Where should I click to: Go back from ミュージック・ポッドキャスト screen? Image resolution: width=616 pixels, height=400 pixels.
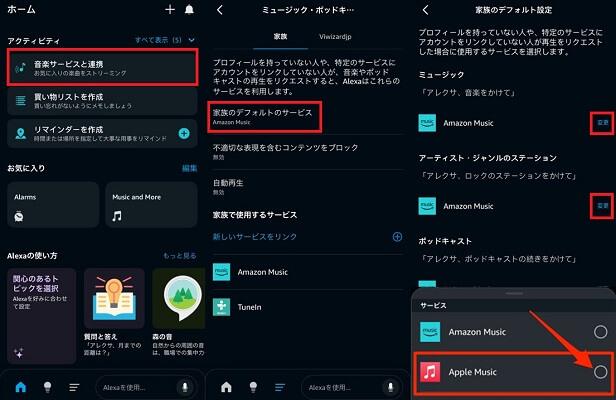click(220, 10)
